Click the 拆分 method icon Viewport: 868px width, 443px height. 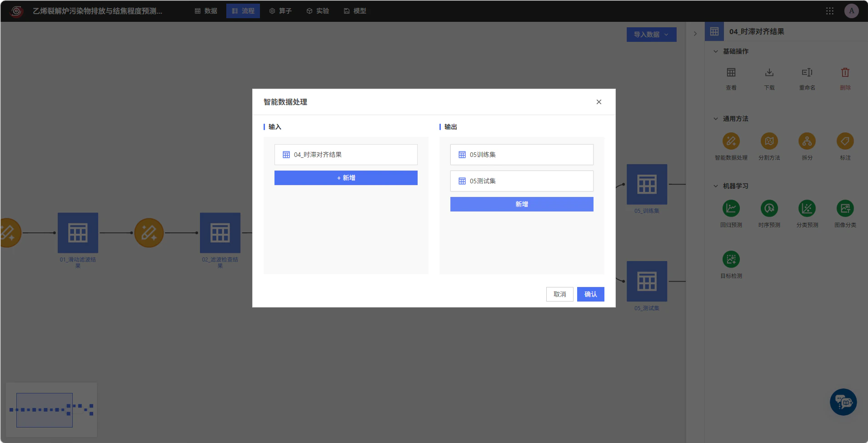click(807, 141)
